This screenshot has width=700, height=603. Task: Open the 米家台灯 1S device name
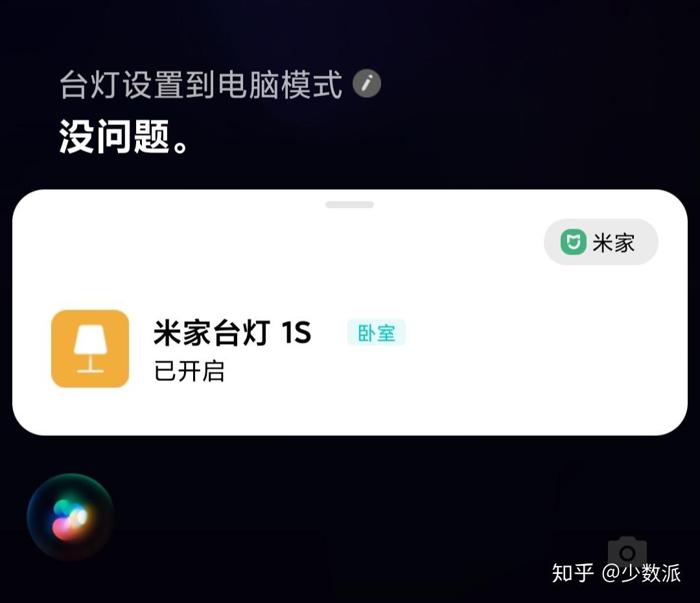coord(232,333)
